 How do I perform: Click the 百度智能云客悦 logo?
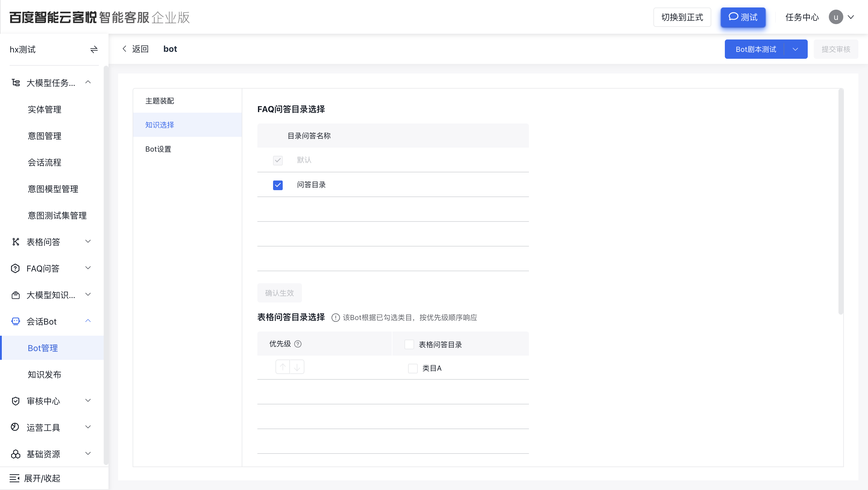click(x=53, y=17)
